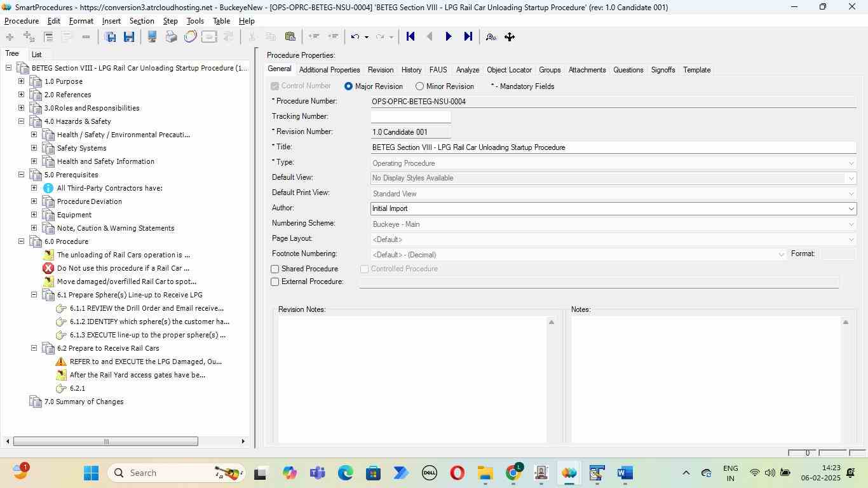Open the Page Layout dropdown
868x488 pixels.
851,240
